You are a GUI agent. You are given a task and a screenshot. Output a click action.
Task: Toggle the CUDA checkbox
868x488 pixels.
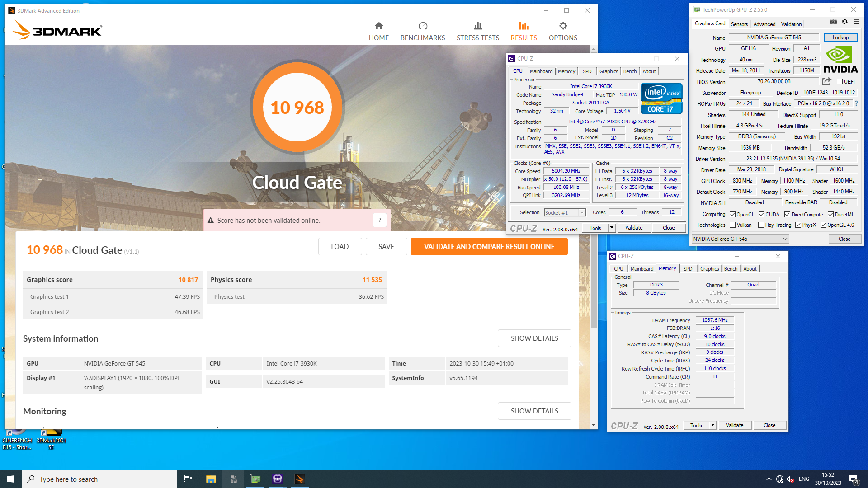pos(761,215)
